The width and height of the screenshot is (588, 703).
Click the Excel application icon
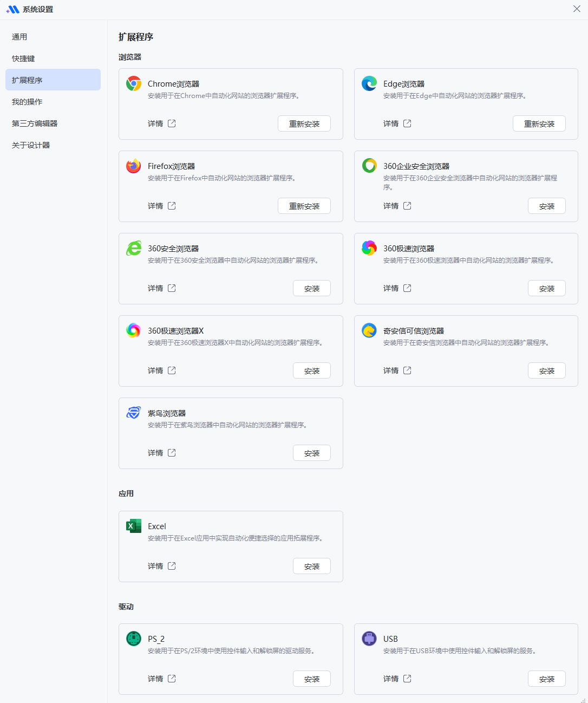click(x=134, y=526)
